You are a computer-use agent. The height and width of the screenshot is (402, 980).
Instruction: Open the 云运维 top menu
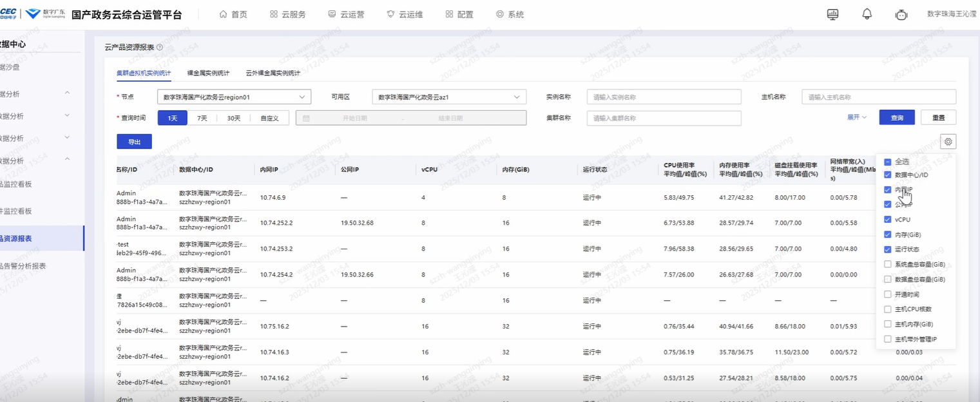click(x=405, y=14)
